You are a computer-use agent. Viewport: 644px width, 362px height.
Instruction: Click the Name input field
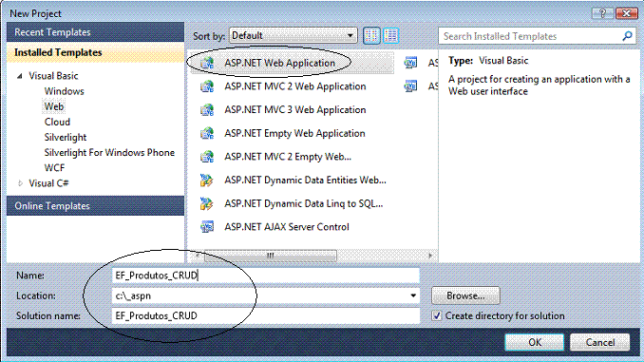click(266, 276)
